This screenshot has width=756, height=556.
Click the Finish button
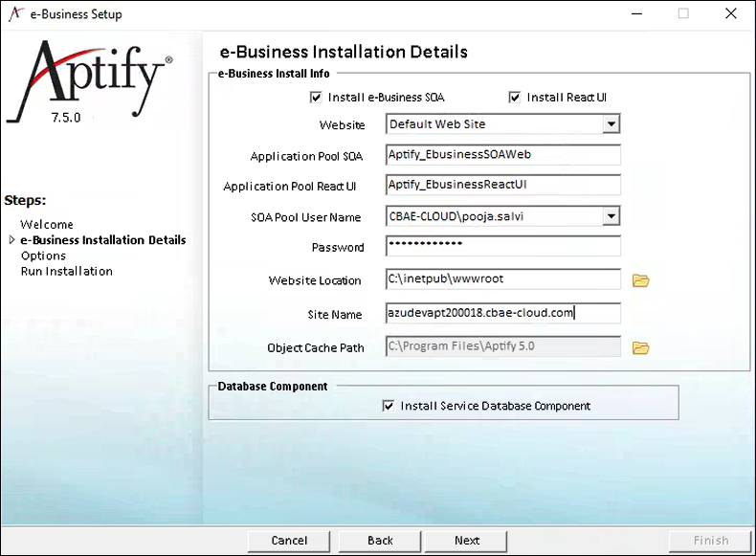coord(710,541)
